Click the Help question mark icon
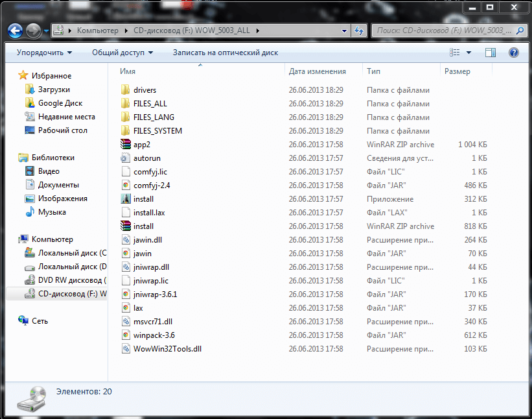Viewport: 532px width, 419px height. point(514,53)
